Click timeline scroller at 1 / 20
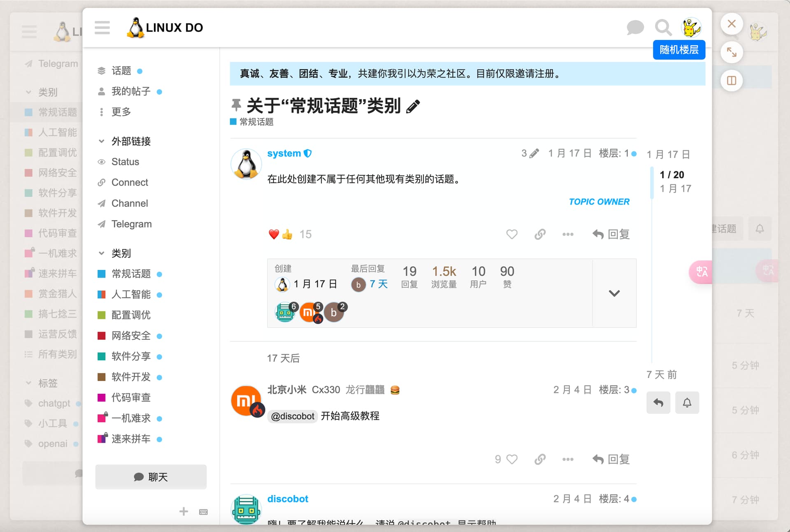This screenshot has width=790, height=532. (x=672, y=181)
